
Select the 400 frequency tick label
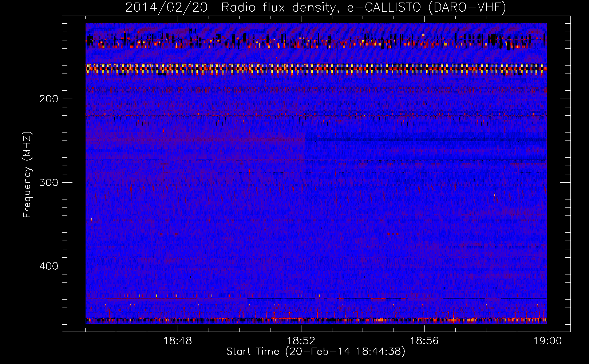pyautogui.click(x=49, y=266)
